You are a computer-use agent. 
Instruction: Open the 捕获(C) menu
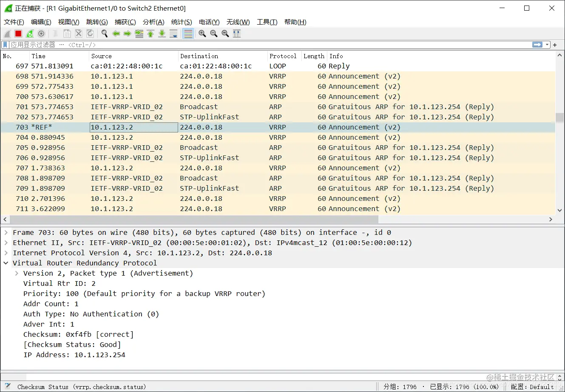125,22
